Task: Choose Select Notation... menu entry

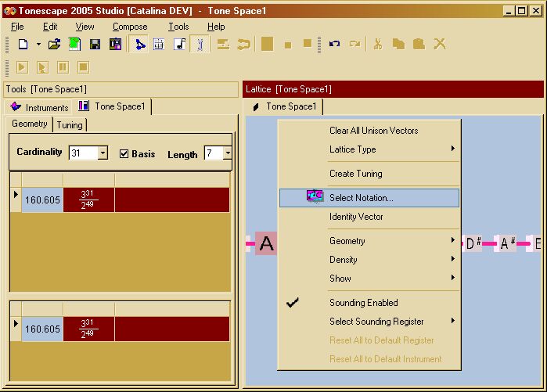Action: (369, 198)
